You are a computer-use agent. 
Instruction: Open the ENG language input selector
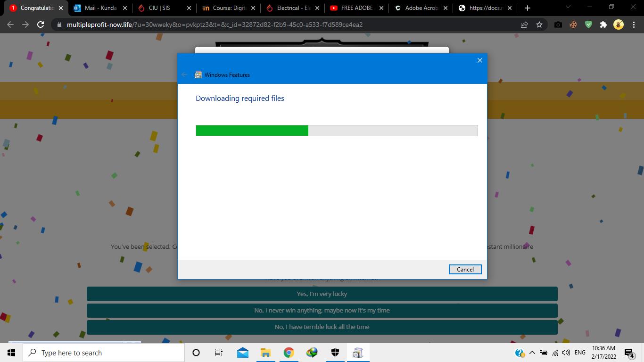(x=580, y=353)
